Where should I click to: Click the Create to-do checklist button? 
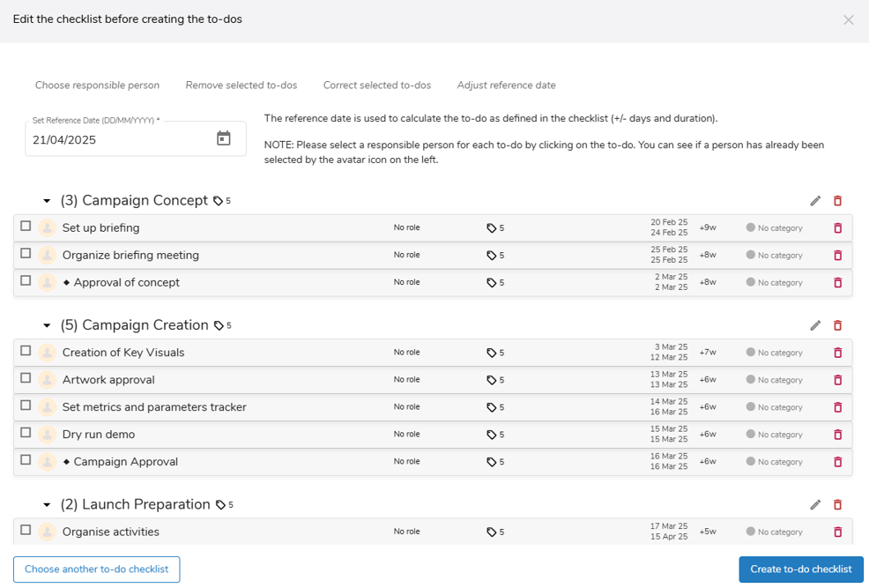point(800,569)
